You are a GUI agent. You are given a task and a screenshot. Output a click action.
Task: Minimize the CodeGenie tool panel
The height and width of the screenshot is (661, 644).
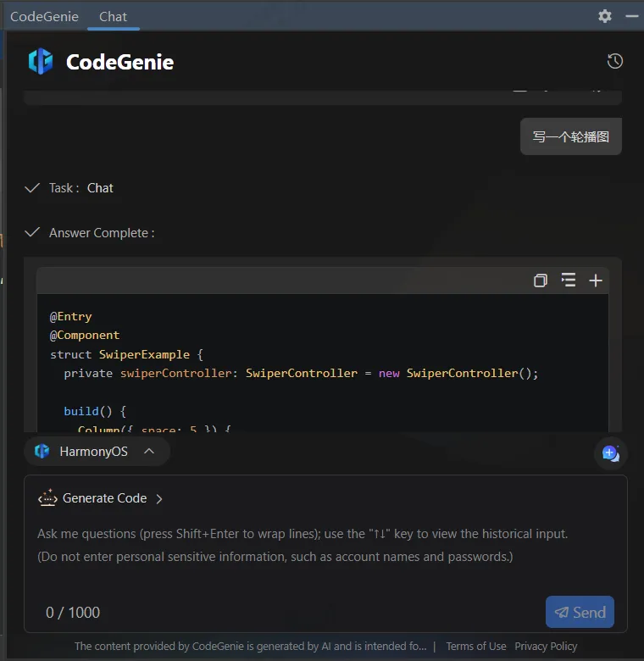click(631, 16)
